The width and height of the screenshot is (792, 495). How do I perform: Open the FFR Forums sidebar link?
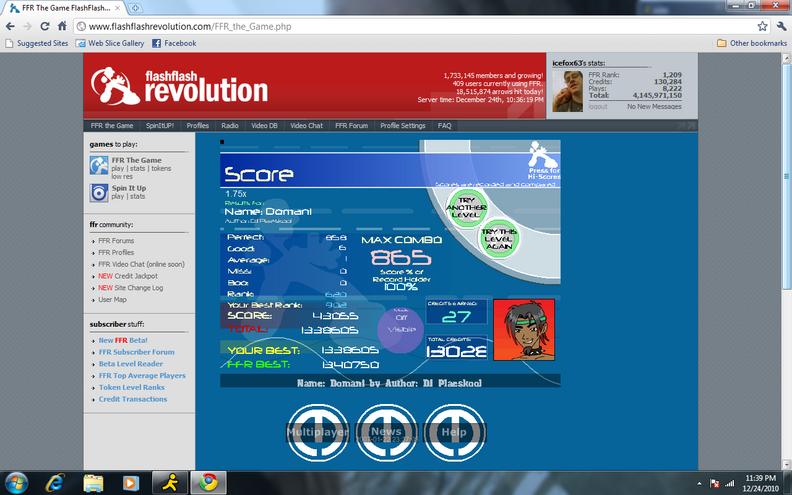click(x=116, y=241)
